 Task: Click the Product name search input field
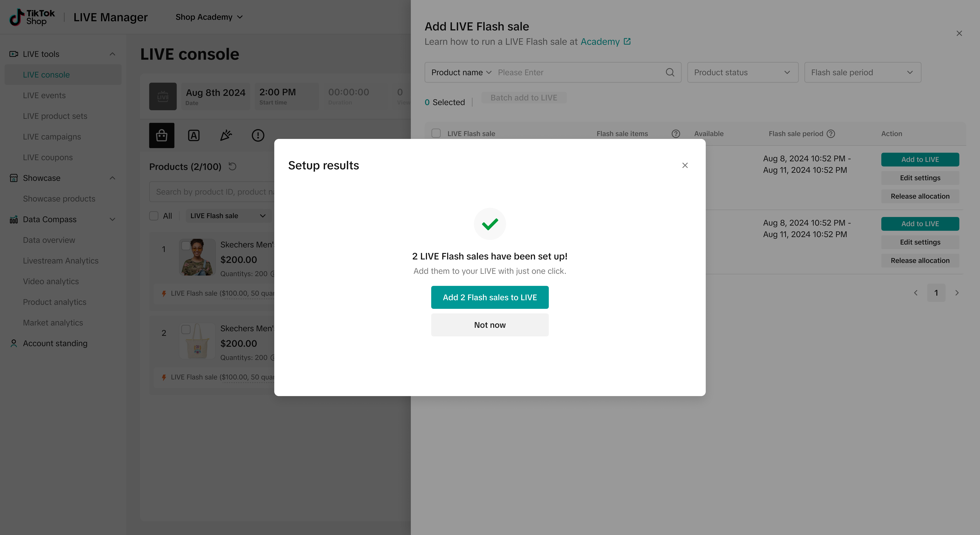[x=578, y=72]
